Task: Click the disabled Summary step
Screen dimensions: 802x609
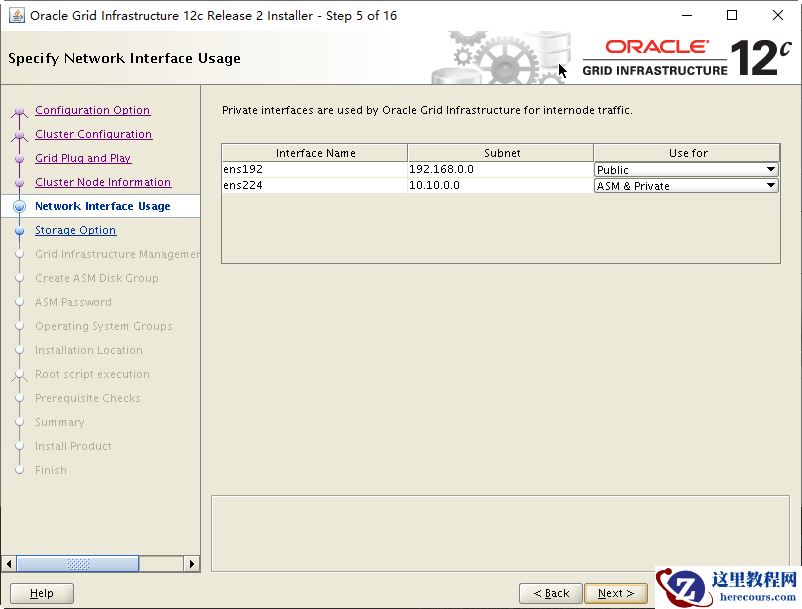Action: (60, 422)
